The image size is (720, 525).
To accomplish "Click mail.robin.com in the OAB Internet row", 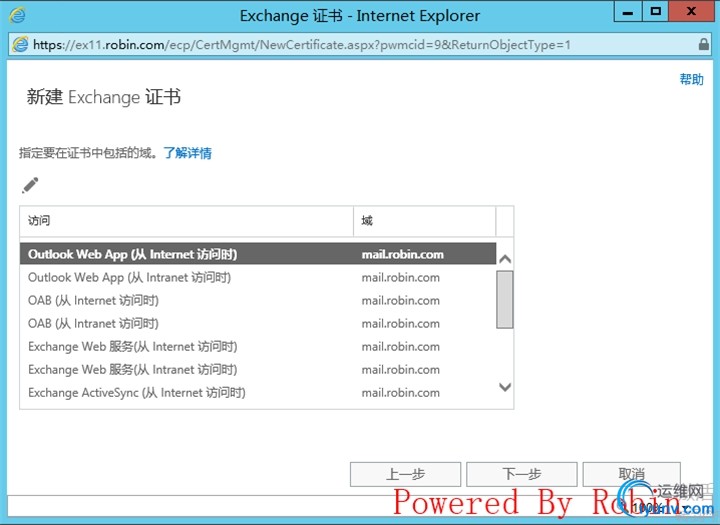I will click(x=400, y=300).
